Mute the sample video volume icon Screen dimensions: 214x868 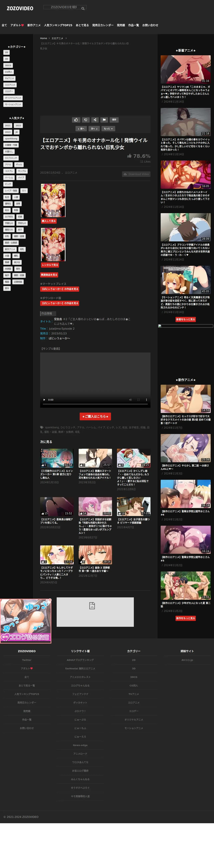pos(130,400)
